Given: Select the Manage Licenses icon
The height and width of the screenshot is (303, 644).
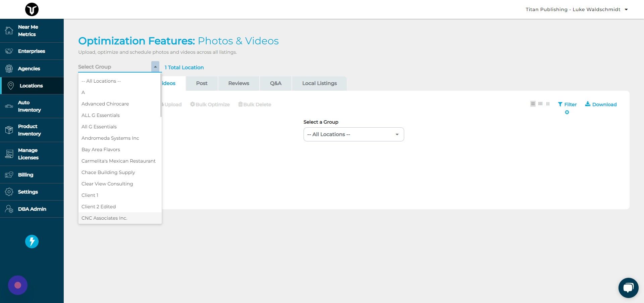Looking at the screenshot, I should 9,154.
